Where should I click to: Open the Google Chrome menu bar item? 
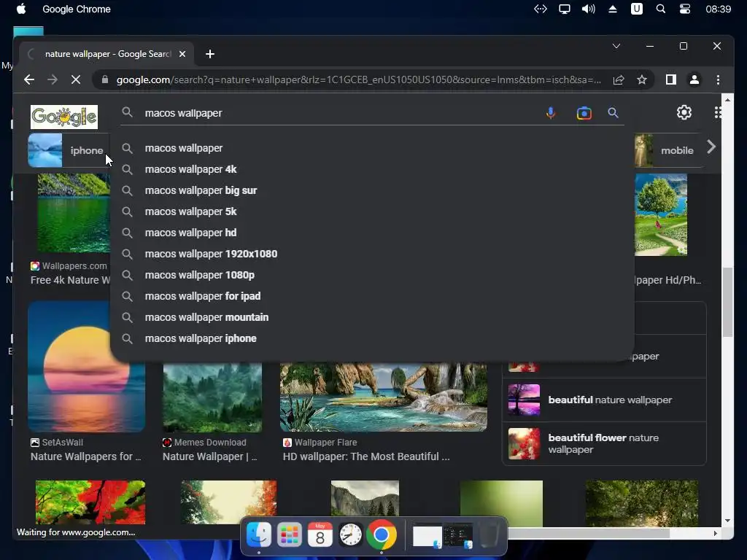click(x=77, y=9)
